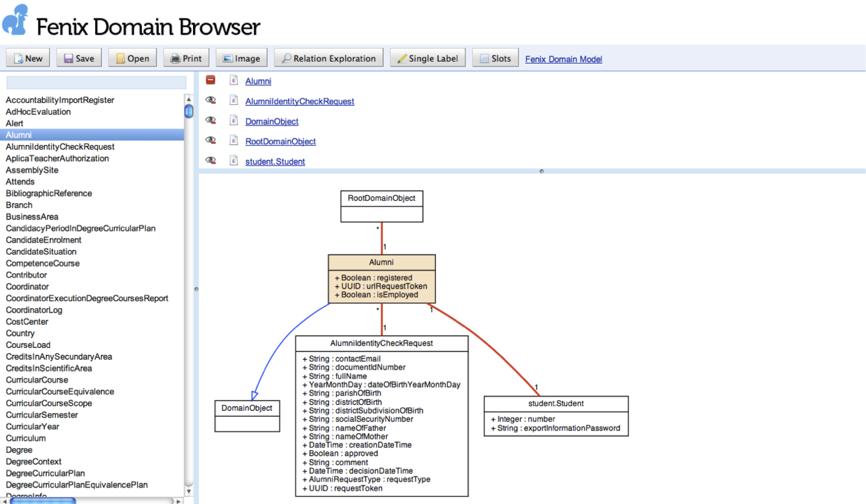Click '+ String : contactEmail' attribute text
Image resolution: width=866 pixels, height=504 pixels.
point(341,359)
